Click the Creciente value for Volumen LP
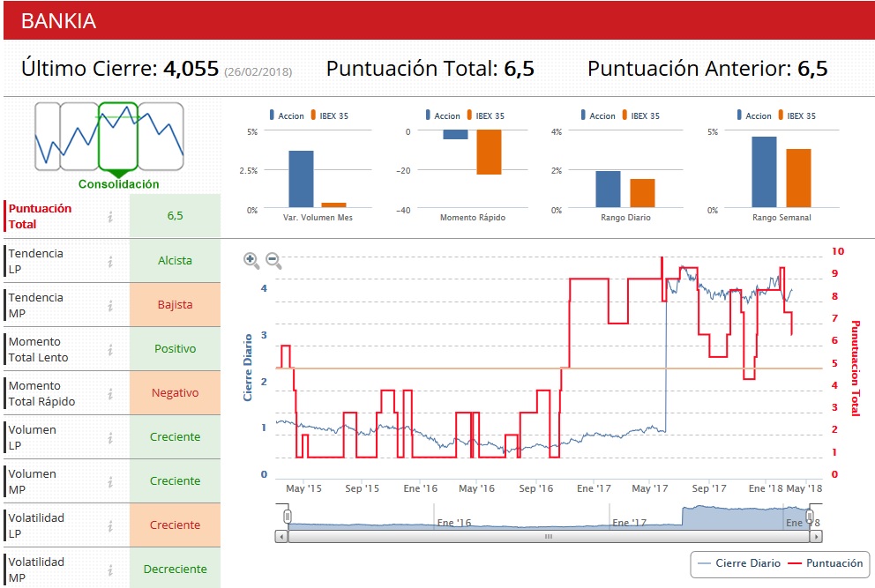Image resolution: width=875 pixels, height=588 pixels. [175, 437]
